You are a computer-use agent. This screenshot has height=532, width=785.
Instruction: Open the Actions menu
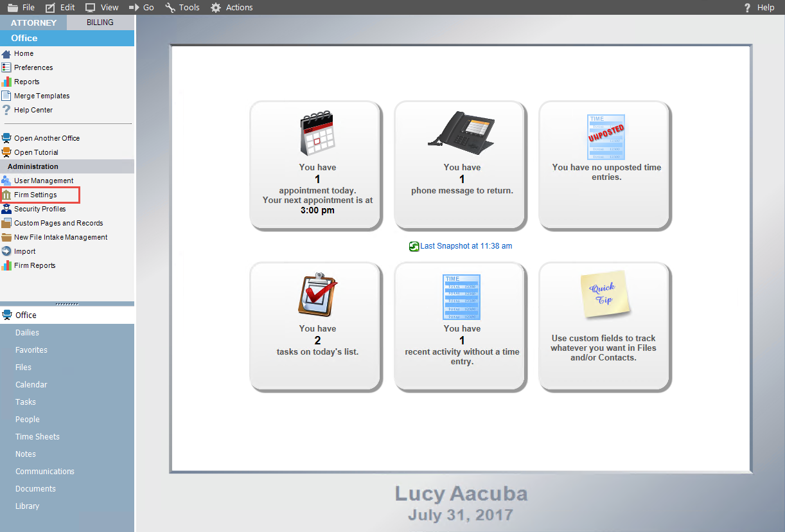(231, 7)
